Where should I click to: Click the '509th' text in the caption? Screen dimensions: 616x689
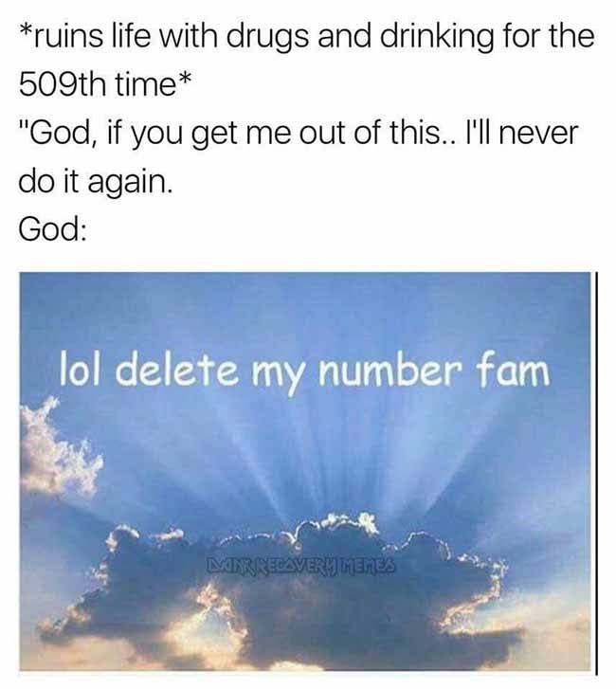coord(63,84)
